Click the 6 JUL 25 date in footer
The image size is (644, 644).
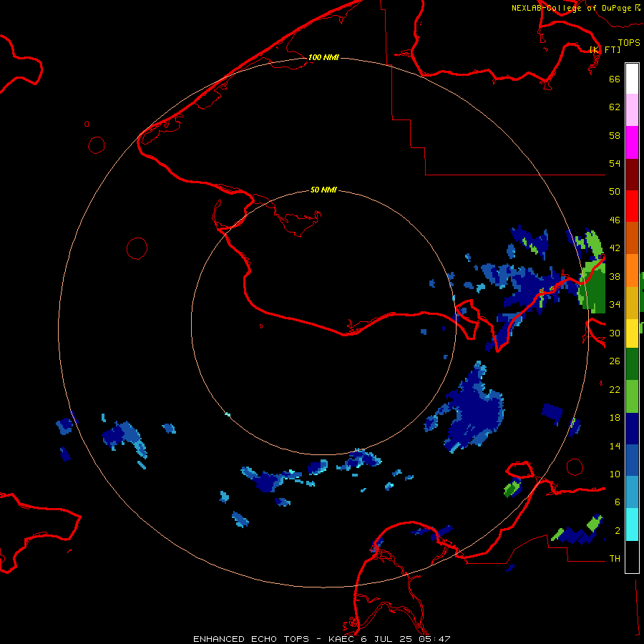(386, 639)
